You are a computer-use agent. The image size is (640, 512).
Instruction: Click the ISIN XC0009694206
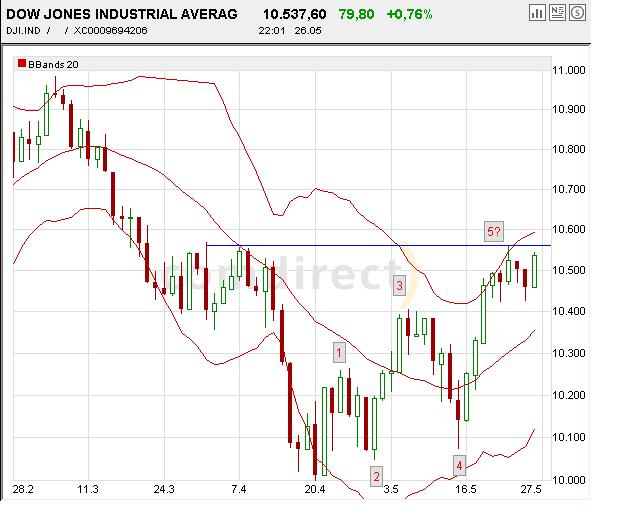click(110, 31)
